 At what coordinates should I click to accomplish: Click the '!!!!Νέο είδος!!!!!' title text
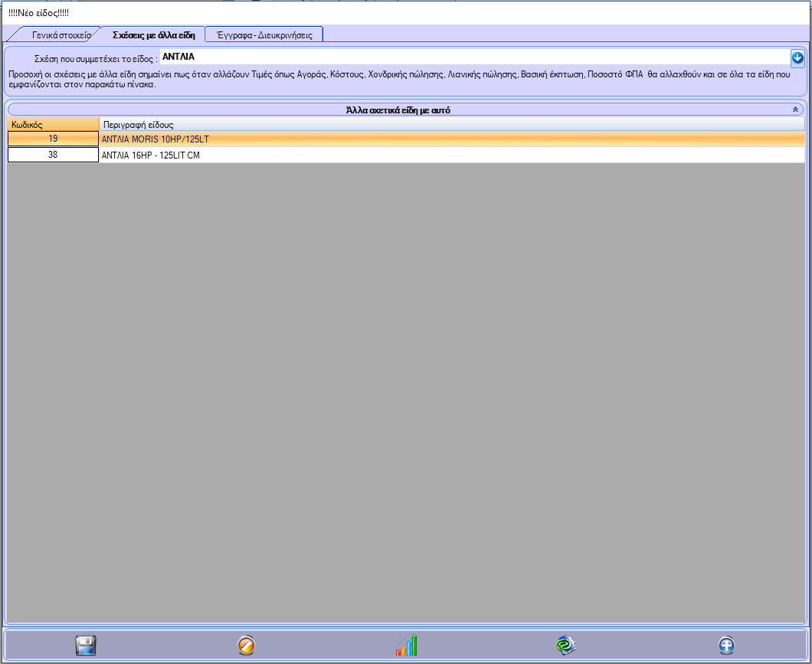click(x=38, y=13)
